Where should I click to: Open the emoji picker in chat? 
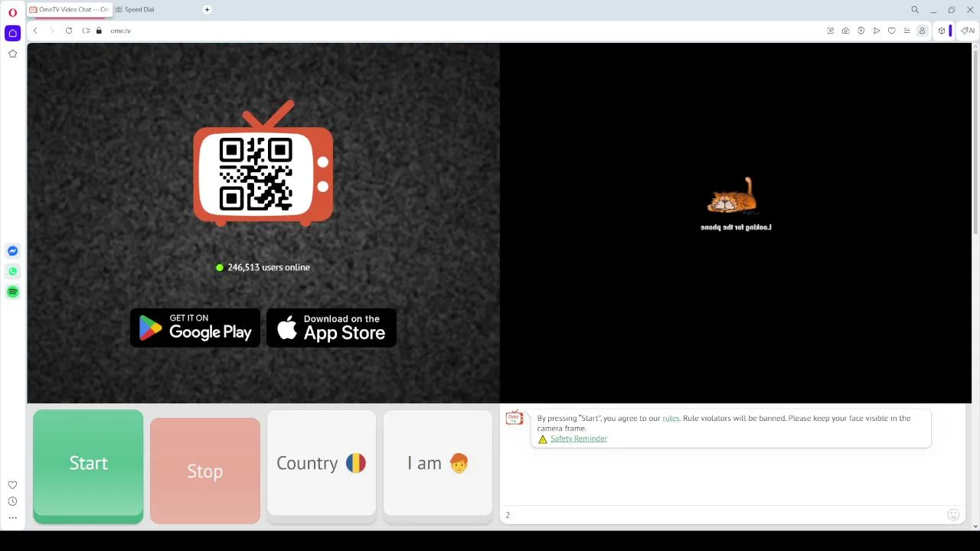click(953, 515)
